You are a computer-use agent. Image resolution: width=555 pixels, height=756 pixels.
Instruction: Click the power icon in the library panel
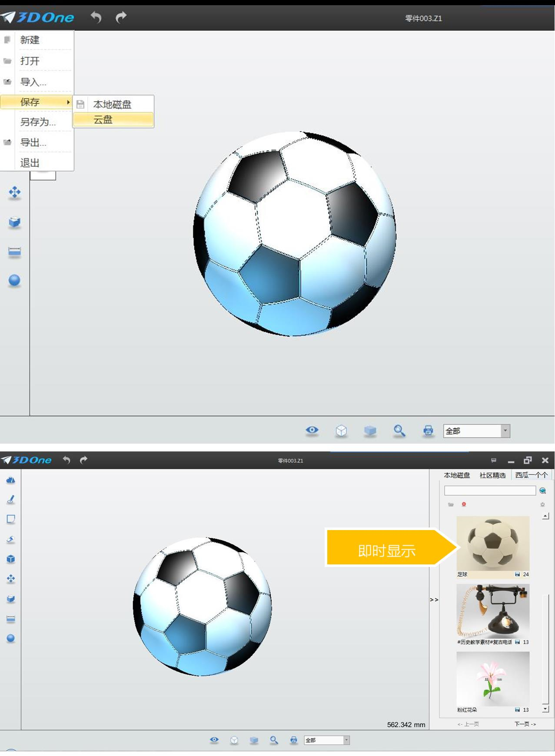[542, 504]
